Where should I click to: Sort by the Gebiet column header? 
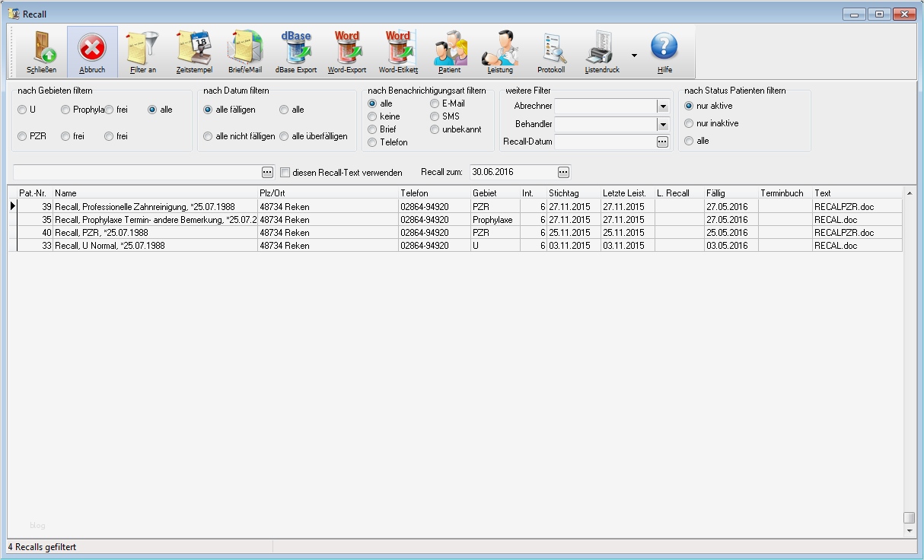coord(495,193)
